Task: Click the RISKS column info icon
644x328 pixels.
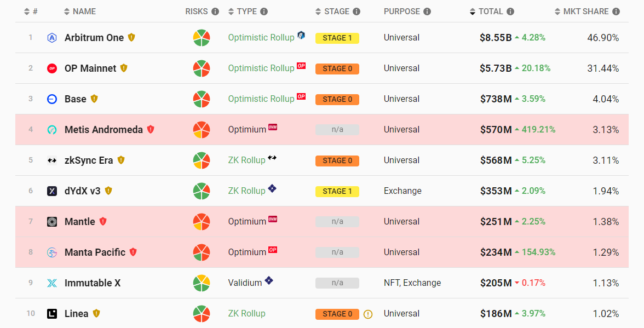Action: point(215,11)
